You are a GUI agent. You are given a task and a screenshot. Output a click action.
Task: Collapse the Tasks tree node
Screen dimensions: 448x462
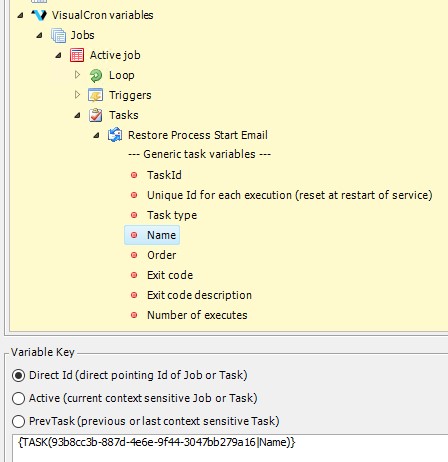(77, 115)
